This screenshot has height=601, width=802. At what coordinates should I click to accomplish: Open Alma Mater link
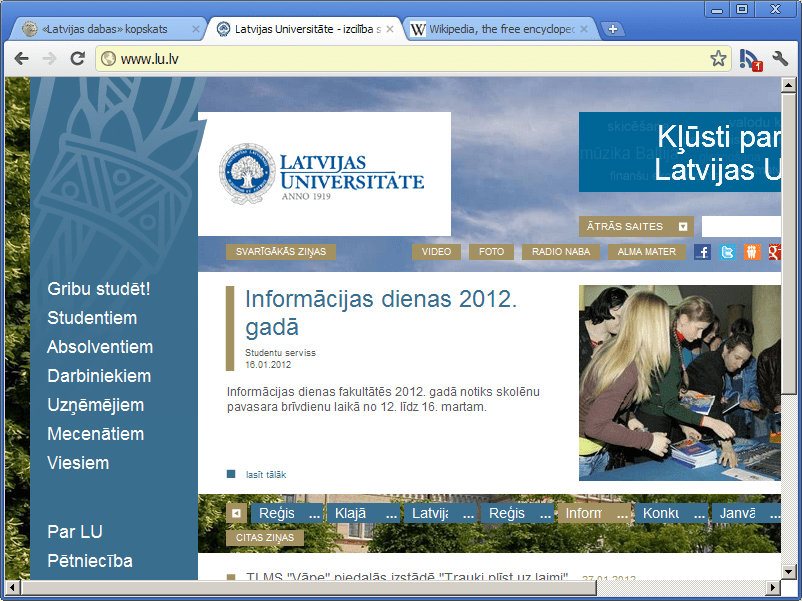point(647,252)
